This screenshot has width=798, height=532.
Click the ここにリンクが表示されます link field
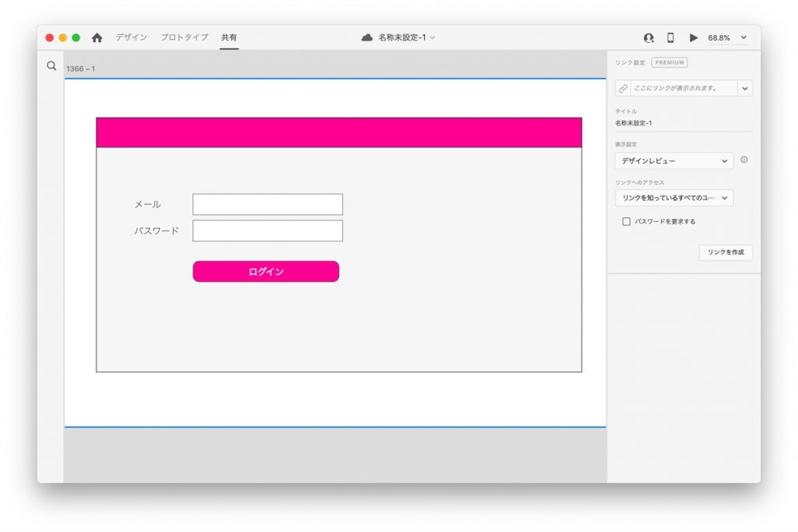(x=684, y=89)
